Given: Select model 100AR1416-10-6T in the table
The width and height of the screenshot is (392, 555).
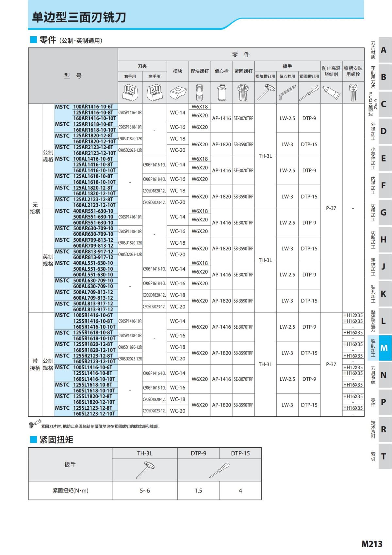Looking at the screenshot, I should point(93,107).
